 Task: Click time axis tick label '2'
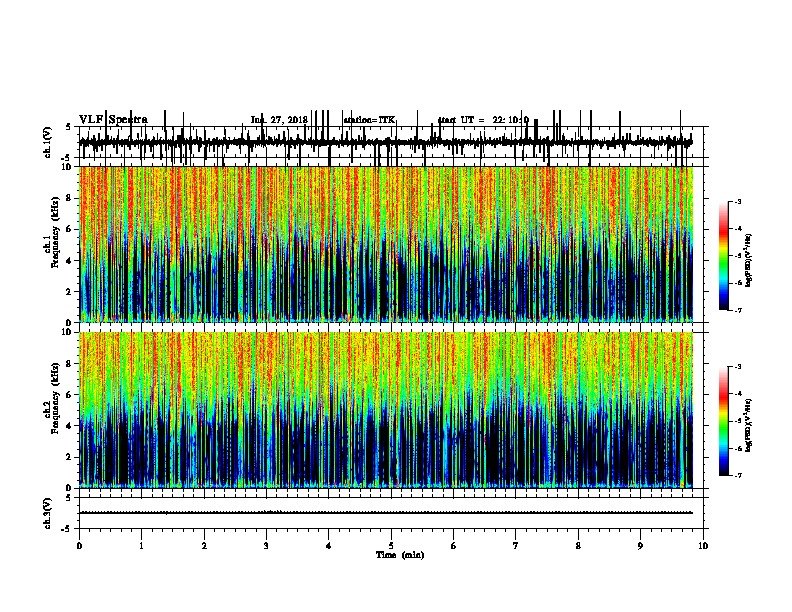(x=204, y=546)
